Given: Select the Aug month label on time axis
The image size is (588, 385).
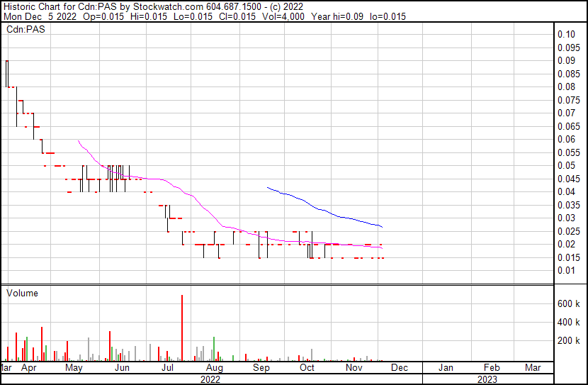Looking at the screenshot, I should click(215, 368).
